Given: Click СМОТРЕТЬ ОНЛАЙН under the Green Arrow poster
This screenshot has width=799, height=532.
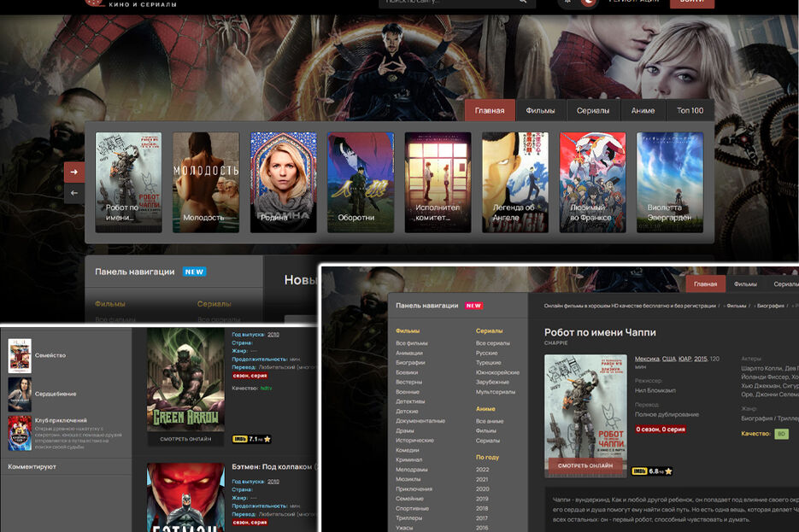Looking at the screenshot, I should 185,439.
